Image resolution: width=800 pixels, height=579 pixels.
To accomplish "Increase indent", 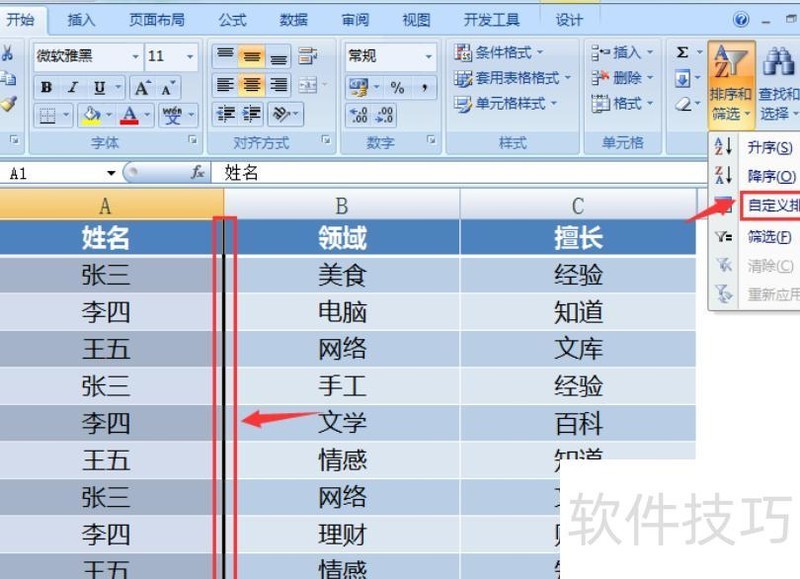I will point(252,114).
